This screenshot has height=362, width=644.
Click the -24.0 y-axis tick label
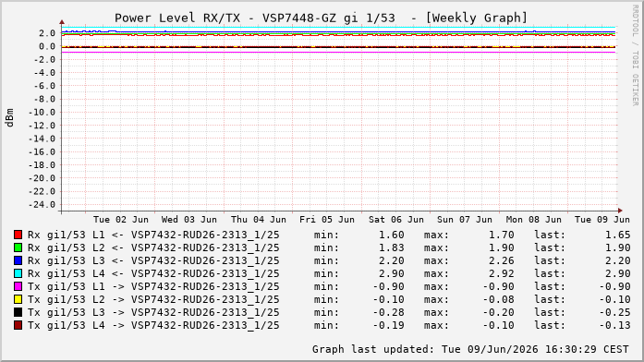[x=42, y=204]
